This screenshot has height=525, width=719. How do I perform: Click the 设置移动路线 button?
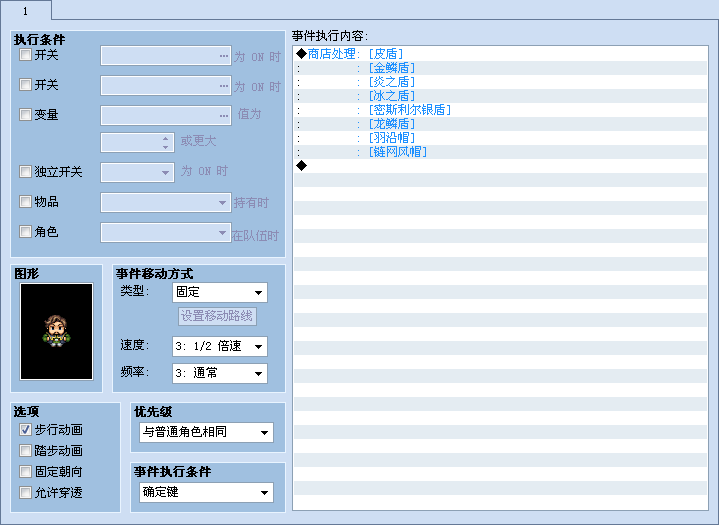(x=217, y=316)
